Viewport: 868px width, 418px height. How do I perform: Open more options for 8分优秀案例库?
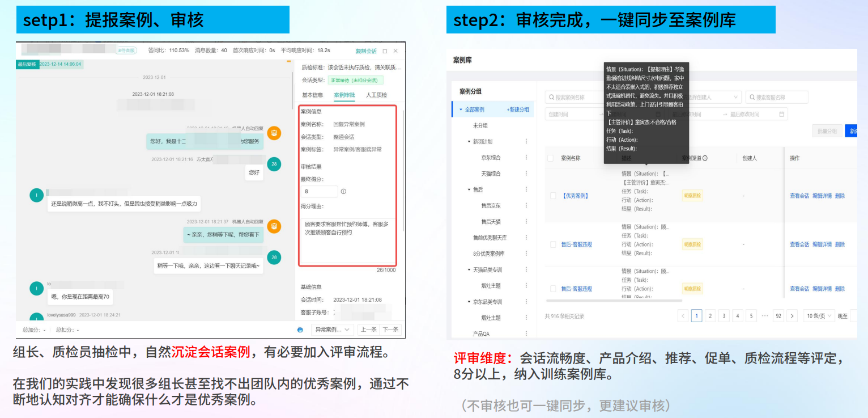click(526, 254)
